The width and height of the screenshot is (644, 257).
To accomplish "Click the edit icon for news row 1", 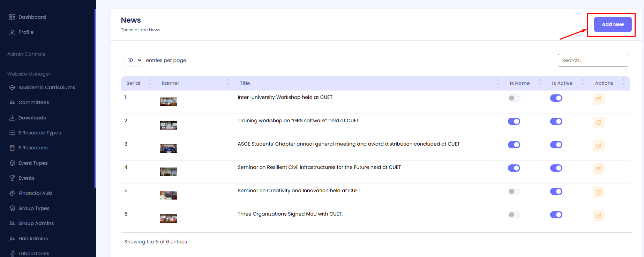I will pyautogui.click(x=598, y=99).
